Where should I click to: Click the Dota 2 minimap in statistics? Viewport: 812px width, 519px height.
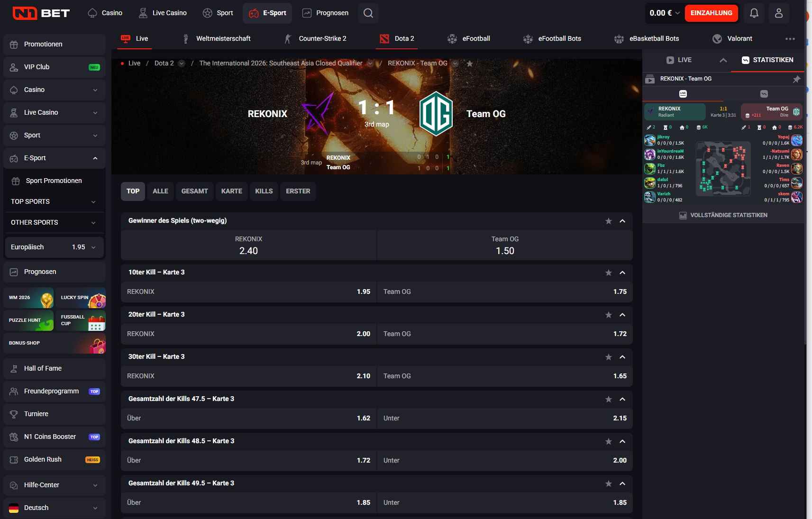[x=723, y=169]
